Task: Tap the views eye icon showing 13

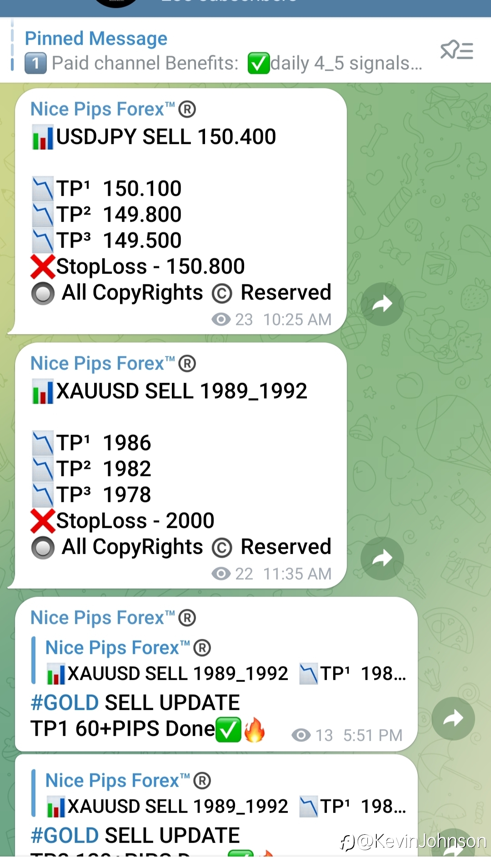Action: point(301,735)
